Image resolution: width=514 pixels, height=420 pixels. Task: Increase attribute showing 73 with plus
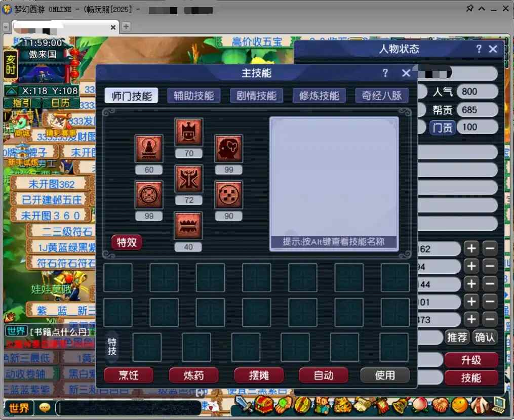tap(471, 319)
